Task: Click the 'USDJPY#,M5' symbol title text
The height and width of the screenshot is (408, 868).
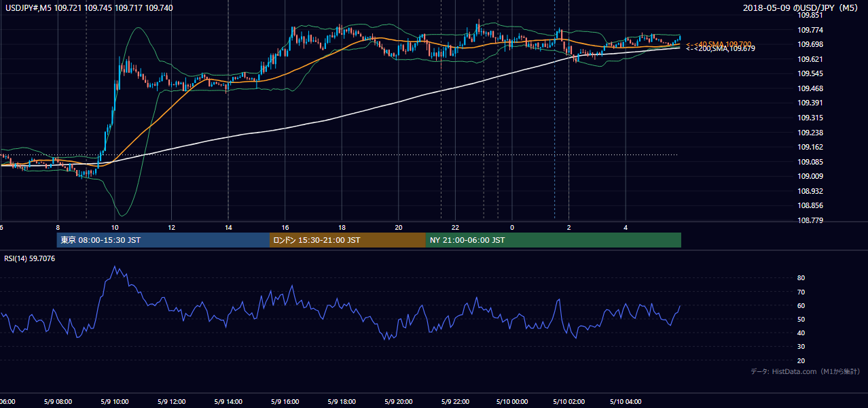Action: coord(30,7)
